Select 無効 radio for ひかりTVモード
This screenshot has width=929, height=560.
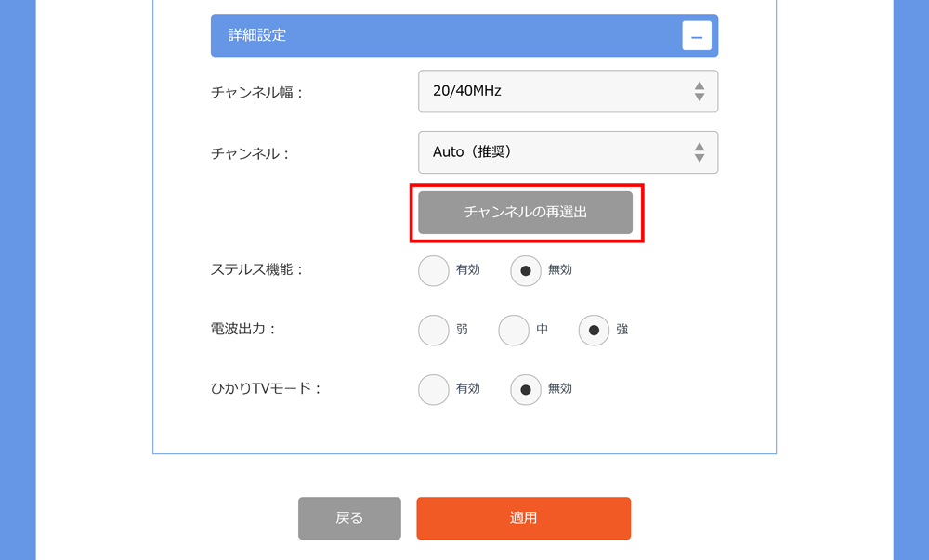click(526, 389)
